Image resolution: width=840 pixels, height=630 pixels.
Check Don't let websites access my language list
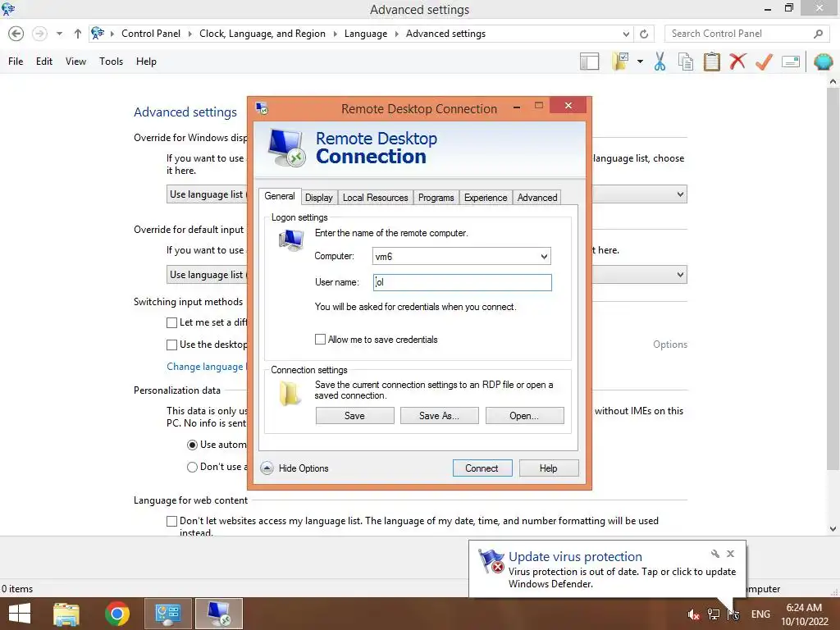tap(171, 521)
